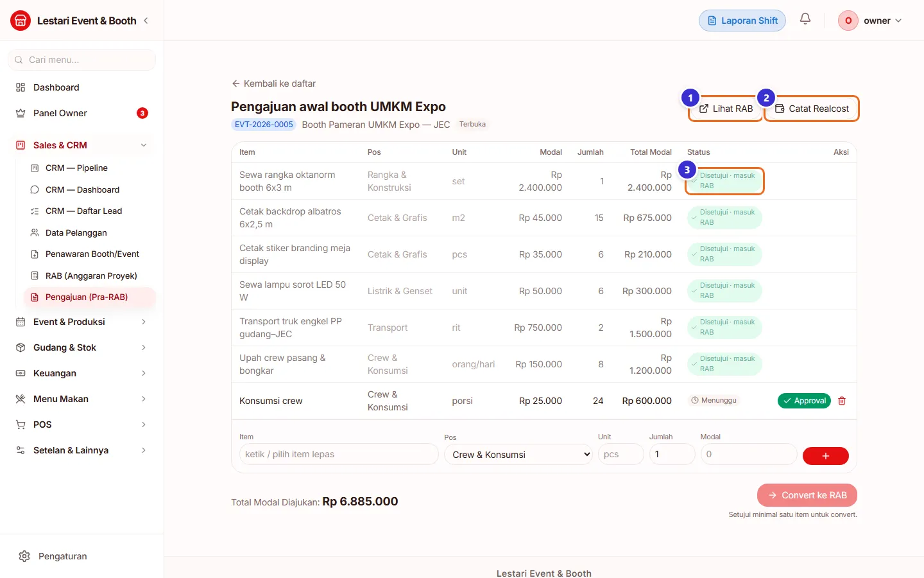Screen dimensions: 924x578
Task: Open Lihat RAB external link
Action: point(726,109)
